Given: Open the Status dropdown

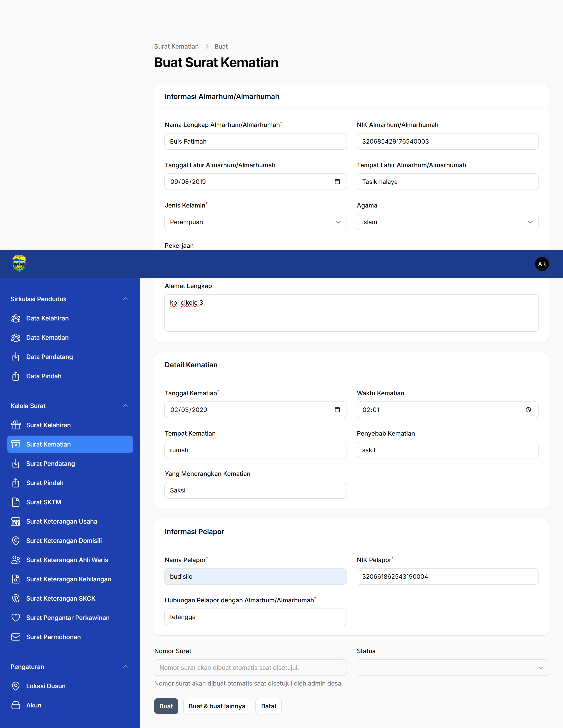Looking at the screenshot, I should 453,668.
